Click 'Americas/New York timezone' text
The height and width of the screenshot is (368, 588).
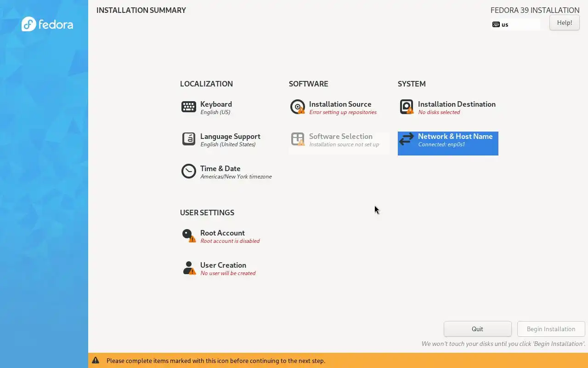pos(236,177)
